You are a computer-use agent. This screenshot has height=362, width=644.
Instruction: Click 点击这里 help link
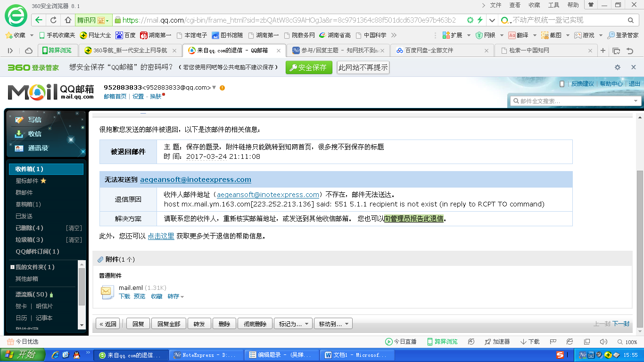[161, 236]
